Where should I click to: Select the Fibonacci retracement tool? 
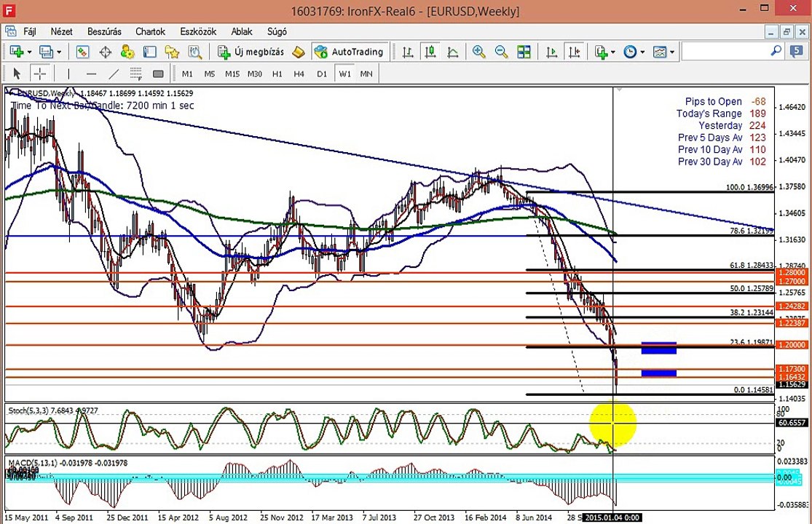click(x=135, y=74)
